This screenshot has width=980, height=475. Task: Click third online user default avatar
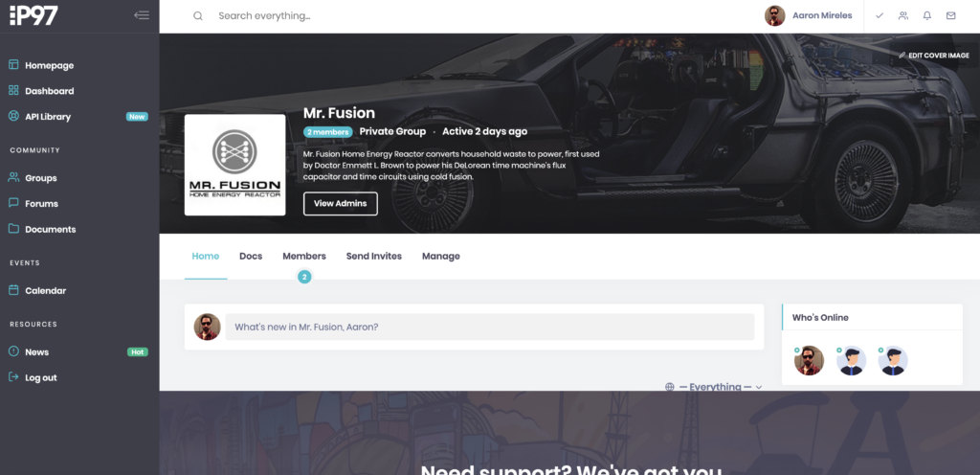[893, 361]
